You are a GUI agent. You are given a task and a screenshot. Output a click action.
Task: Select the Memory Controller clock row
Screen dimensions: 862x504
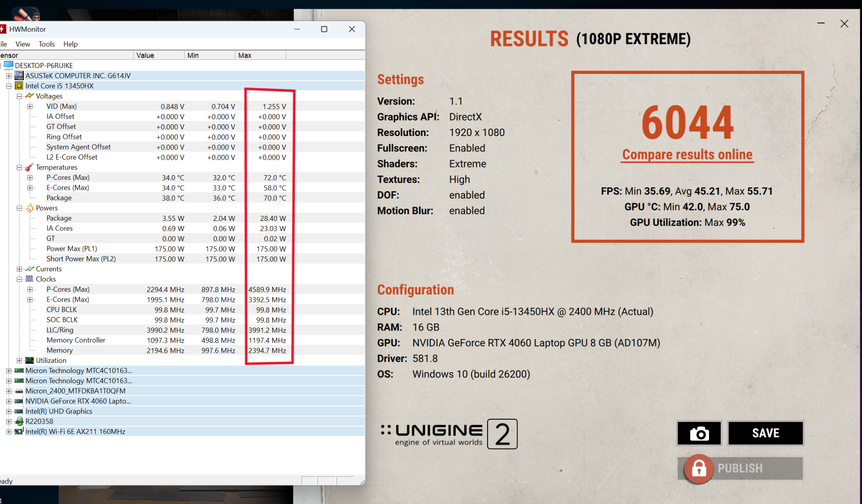coord(182,340)
